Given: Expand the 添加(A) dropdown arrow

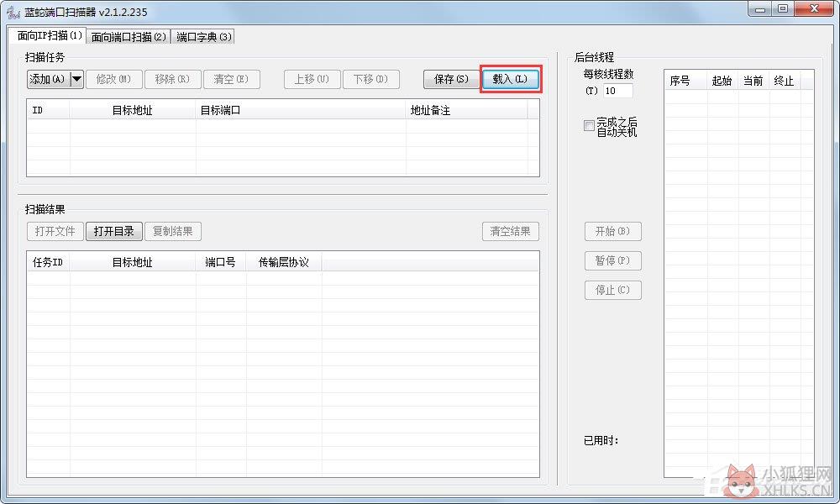Looking at the screenshot, I should point(77,79).
